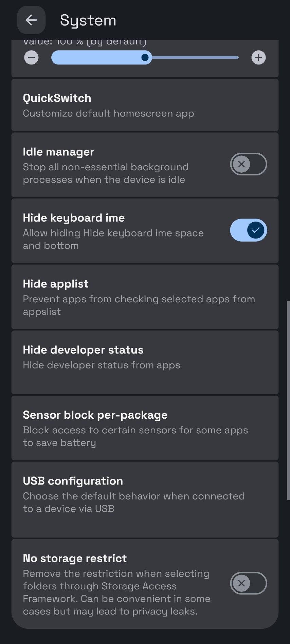Open Hide developer status settings
Viewport: 290px width, 644px height.
[x=145, y=362]
